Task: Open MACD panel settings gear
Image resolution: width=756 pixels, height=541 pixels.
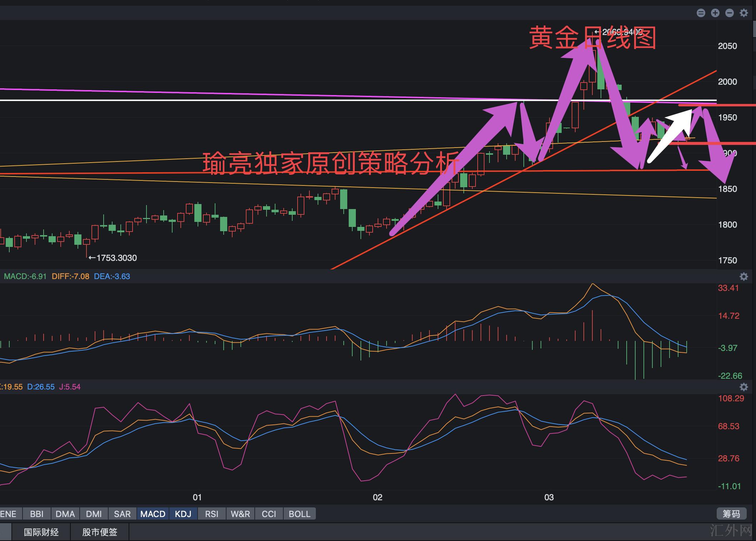Action: pyautogui.click(x=744, y=277)
